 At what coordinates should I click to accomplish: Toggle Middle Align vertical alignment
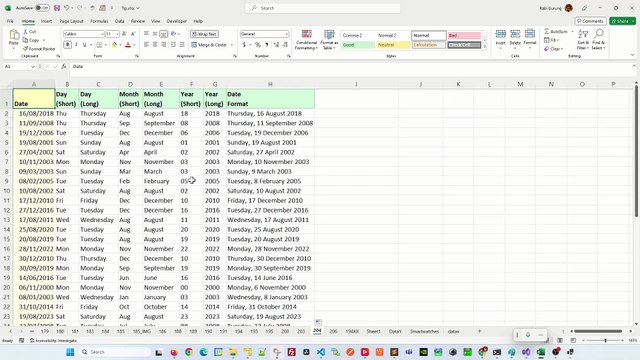click(x=155, y=34)
